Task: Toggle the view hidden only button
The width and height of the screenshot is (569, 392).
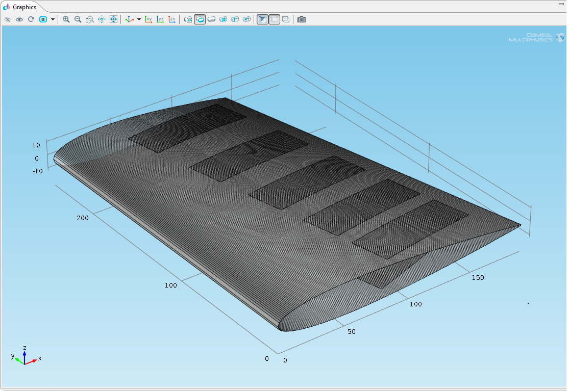Action: 43,19
